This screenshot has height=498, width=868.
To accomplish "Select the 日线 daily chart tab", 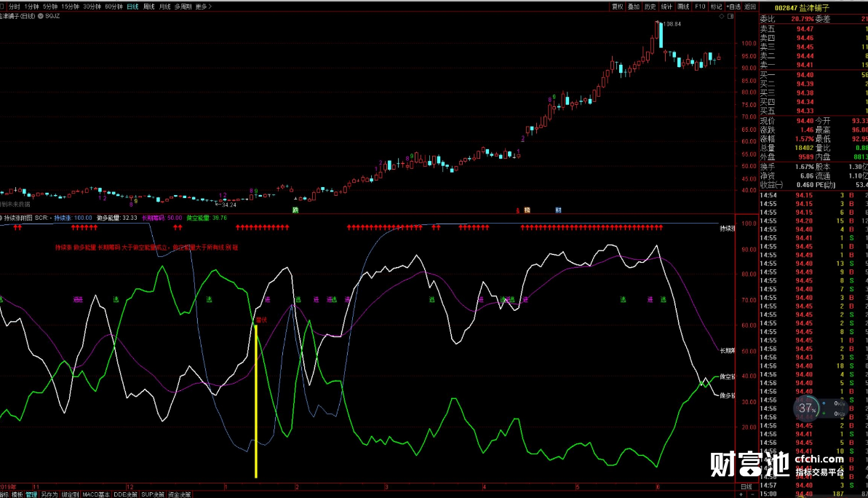I will 133,7.
